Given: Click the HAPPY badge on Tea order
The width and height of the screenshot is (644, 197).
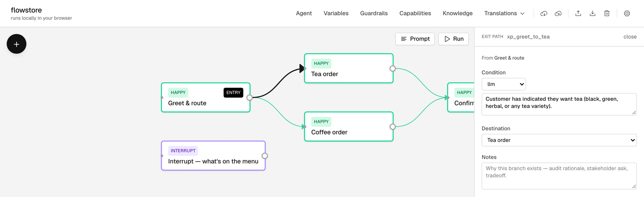Looking at the screenshot, I should coord(321,64).
